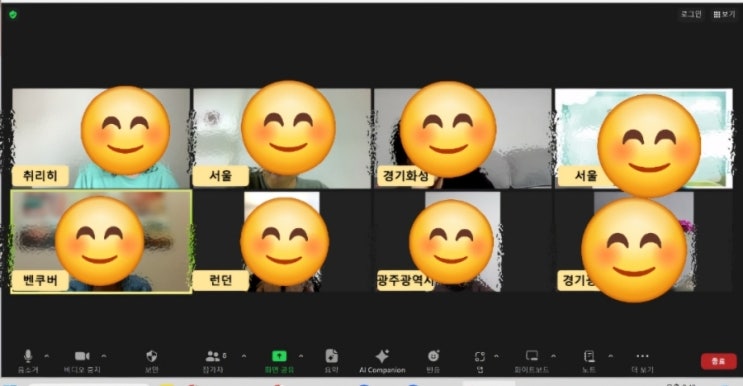Open the 보기 view layout menu

click(x=725, y=14)
